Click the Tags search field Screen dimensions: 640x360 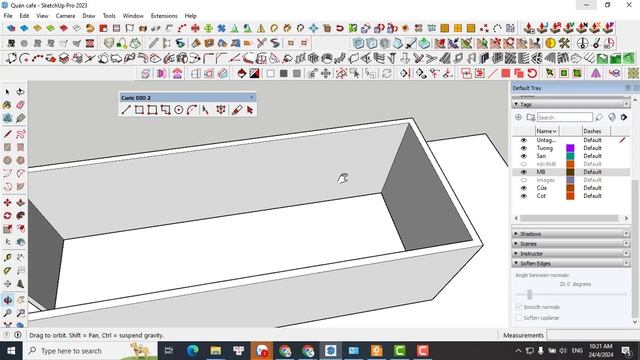[564, 118]
